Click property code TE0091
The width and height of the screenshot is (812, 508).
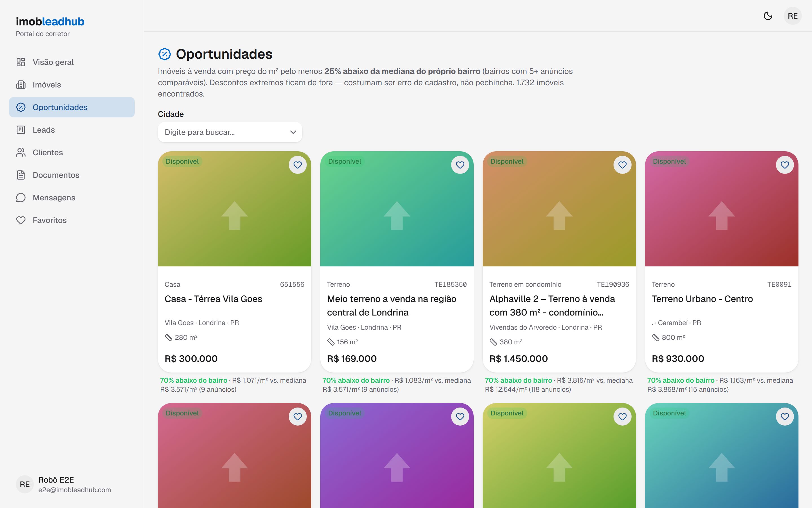coord(780,284)
